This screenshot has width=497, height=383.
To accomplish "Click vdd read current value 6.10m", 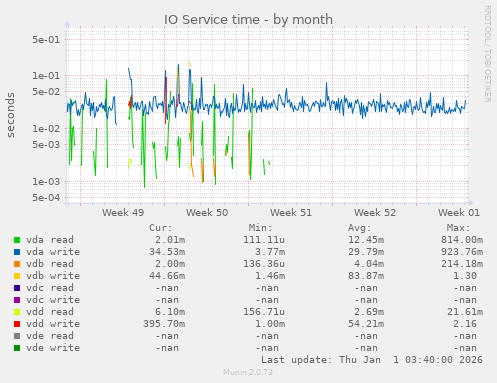I will [170, 312].
